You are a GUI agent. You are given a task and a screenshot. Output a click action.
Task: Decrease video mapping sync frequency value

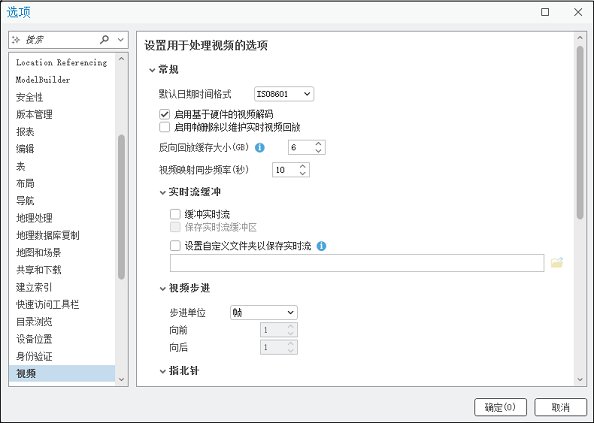tap(302, 173)
